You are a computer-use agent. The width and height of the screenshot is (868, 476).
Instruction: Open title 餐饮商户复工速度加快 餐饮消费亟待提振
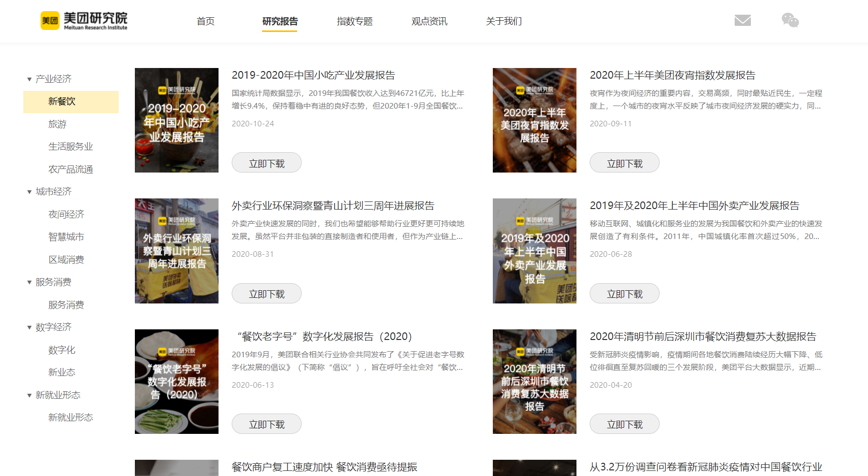324,467
